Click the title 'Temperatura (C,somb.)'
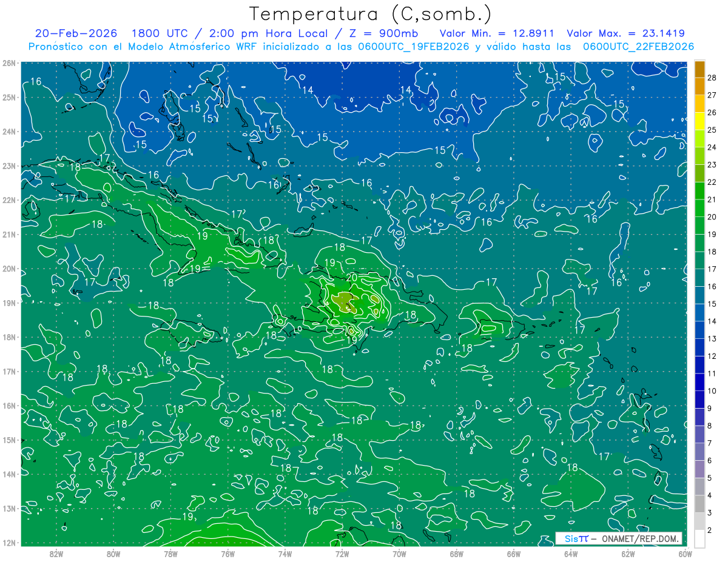Image resolution: width=728 pixels, height=562 pixels. pyautogui.click(x=371, y=14)
